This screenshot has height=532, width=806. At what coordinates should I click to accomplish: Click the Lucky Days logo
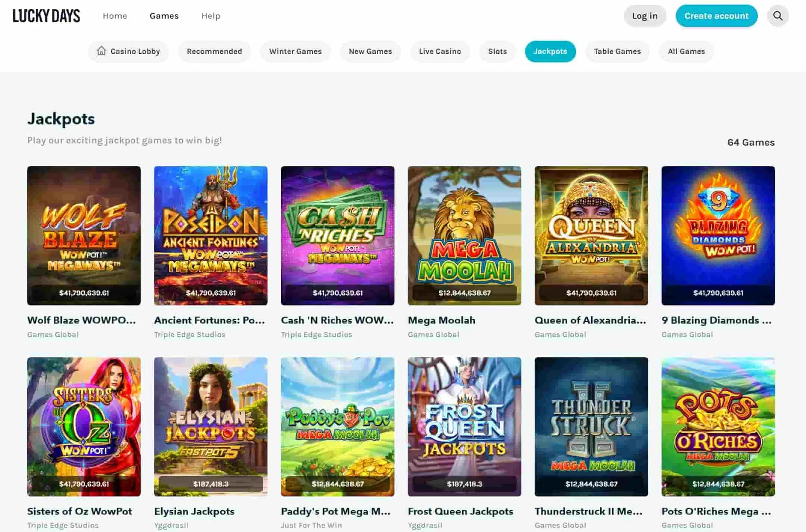[46, 16]
